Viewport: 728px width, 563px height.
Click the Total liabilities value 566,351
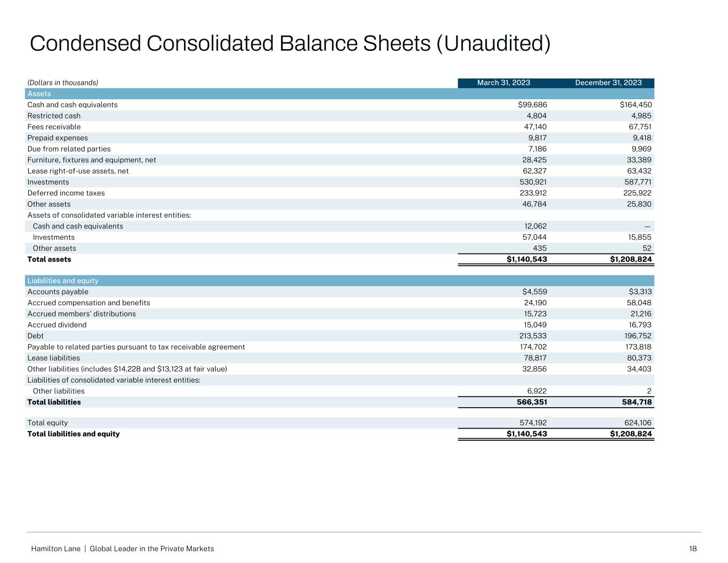tap(532, 402)
